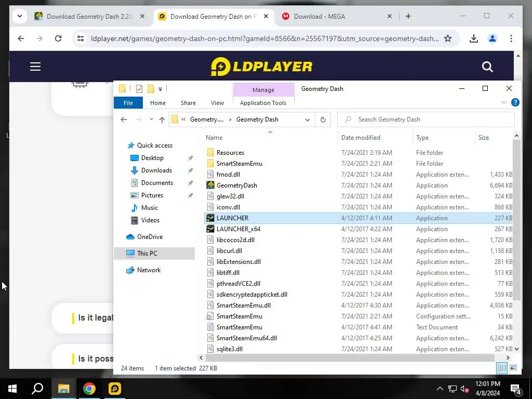Click the horizontal scrollbar in file list
The image size is (532, 399).
coord(350,357)
